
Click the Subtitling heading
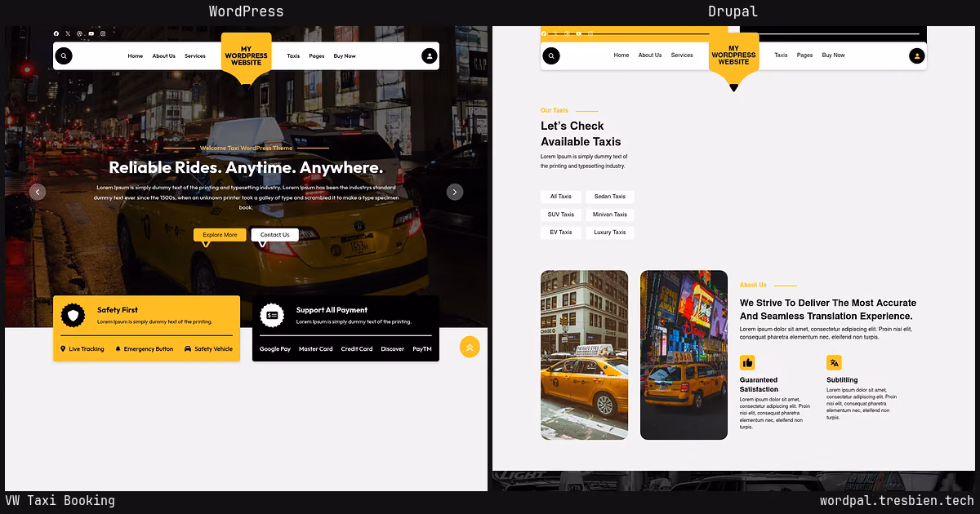[x=842, y=380]
